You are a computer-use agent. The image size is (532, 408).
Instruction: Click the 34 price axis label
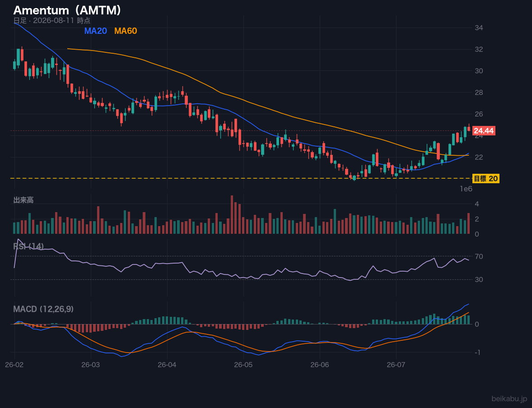tap(479, 28)
